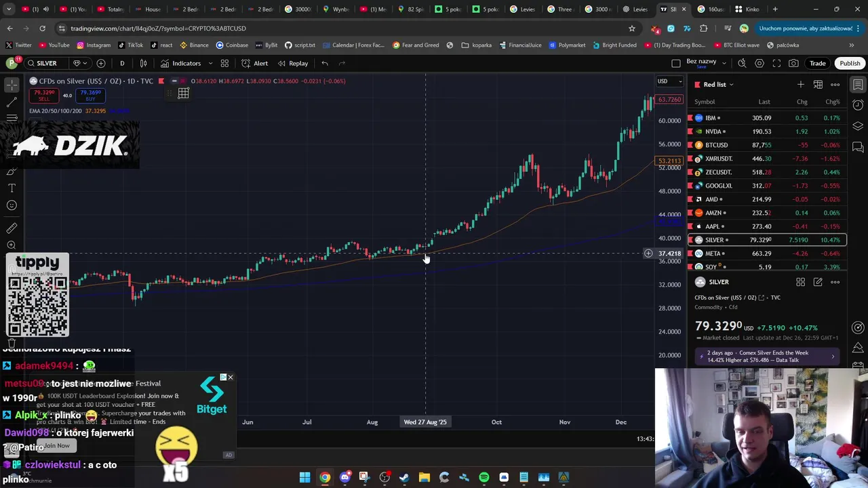Open layout setup square icon

[x=675, y=63]
